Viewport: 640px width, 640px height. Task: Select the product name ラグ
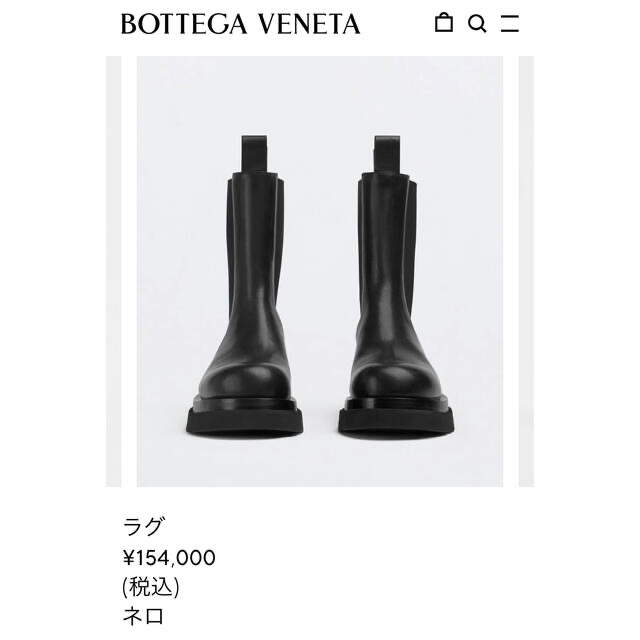click(x=142, y=526)
